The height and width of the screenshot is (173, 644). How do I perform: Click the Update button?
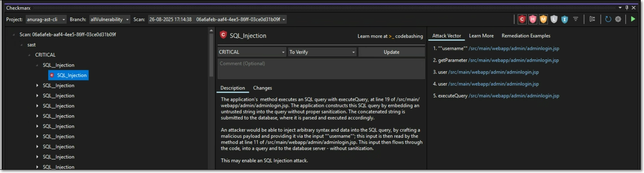pyautogui.click(x=391, y=52)
